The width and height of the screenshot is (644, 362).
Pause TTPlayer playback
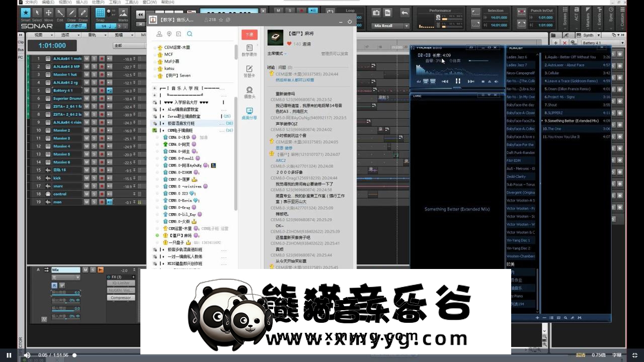tap(458, 81)
